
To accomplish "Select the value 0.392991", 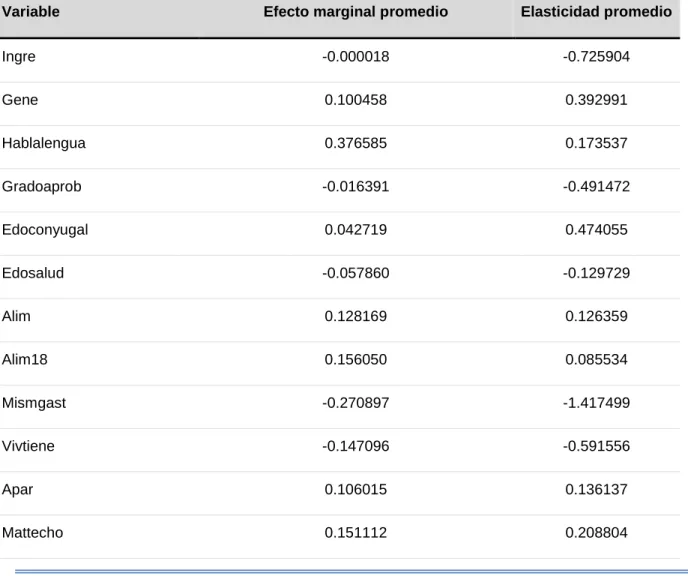I will click(596, 100).
